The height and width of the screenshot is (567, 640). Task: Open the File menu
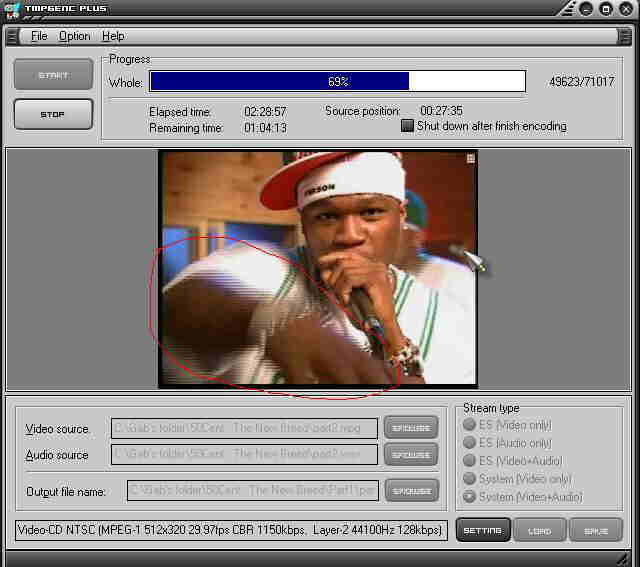pyautogui.click(x=39, y=36)
